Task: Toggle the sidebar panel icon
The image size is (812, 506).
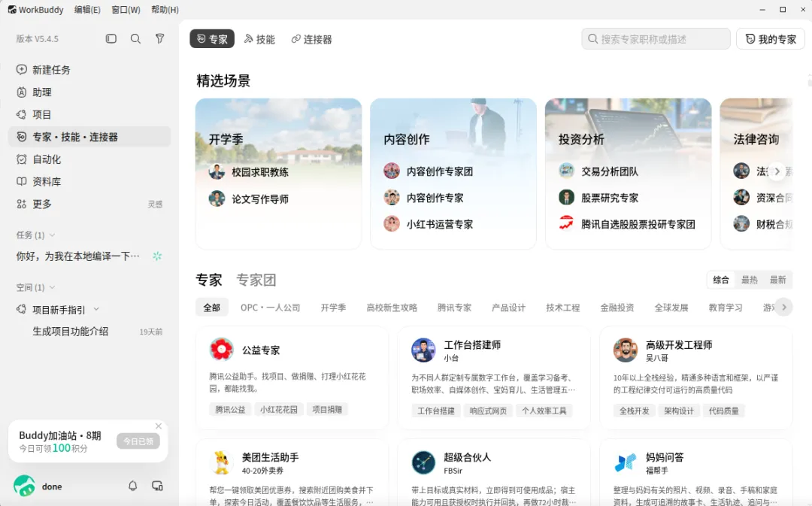Action: coord(111,39)
